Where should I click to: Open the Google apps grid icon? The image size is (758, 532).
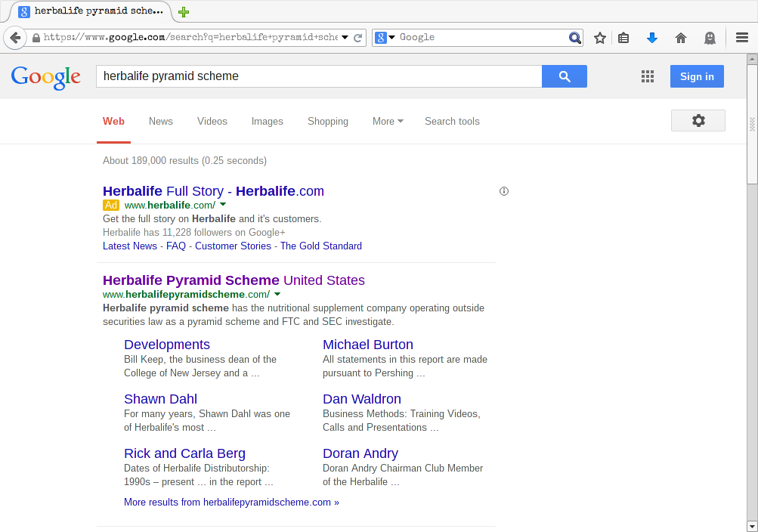pos(648,76)
